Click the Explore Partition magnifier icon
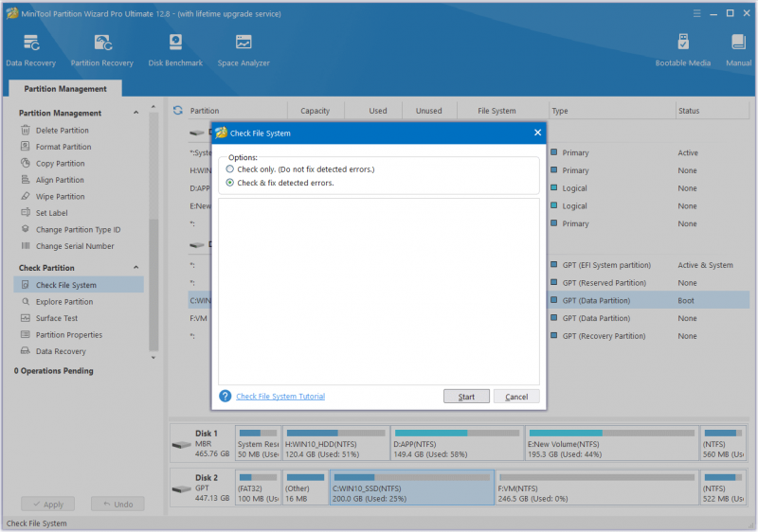This screenshot has width=758, height=532. [x=26, y=301]
